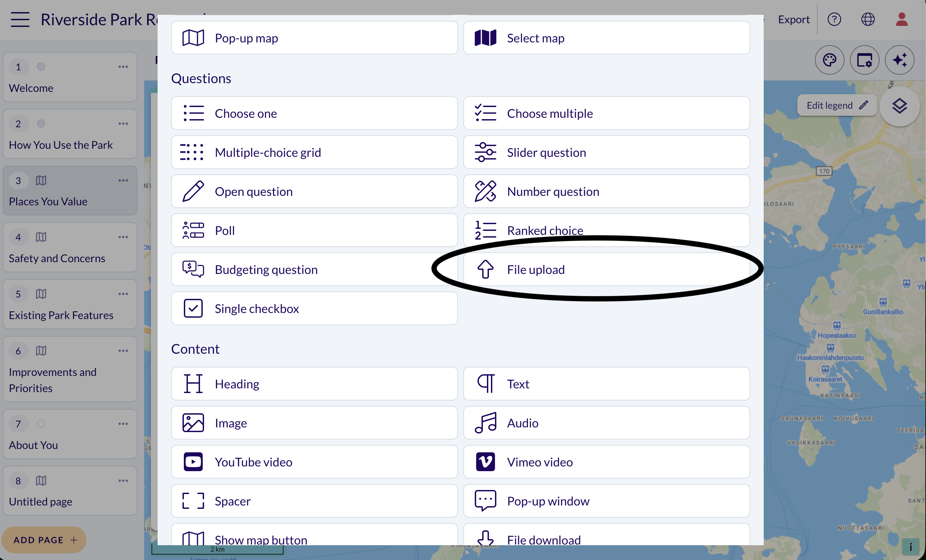Image resolution: width=926 pixels, height=560 pixels.
Task: Add a Pop-up window block
Action: 606,501
